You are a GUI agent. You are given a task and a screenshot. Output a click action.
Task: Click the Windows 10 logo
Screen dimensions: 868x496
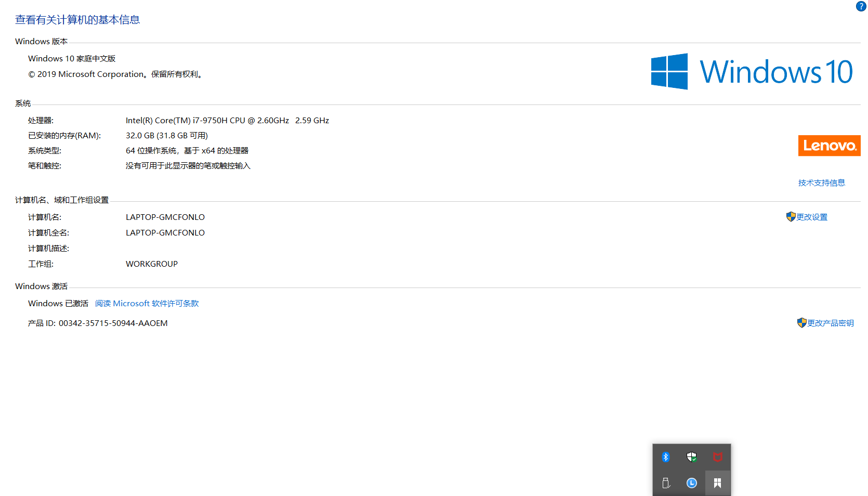tap(752, 71)
